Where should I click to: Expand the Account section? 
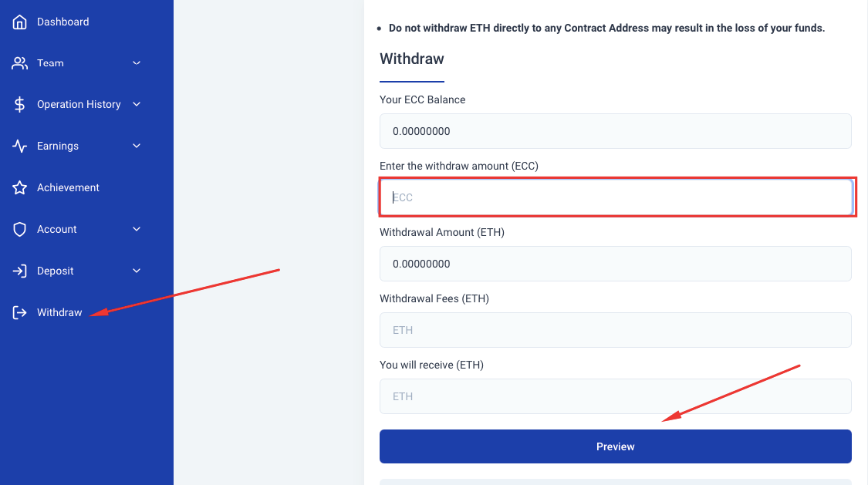[x=137, y=229]
